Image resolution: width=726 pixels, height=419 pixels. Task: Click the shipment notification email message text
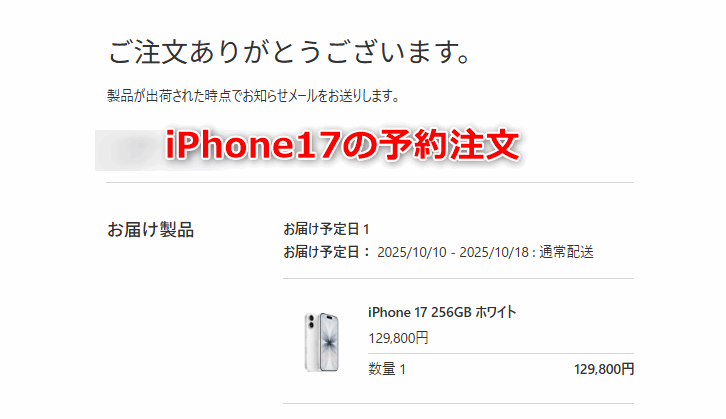click(253, 96)
